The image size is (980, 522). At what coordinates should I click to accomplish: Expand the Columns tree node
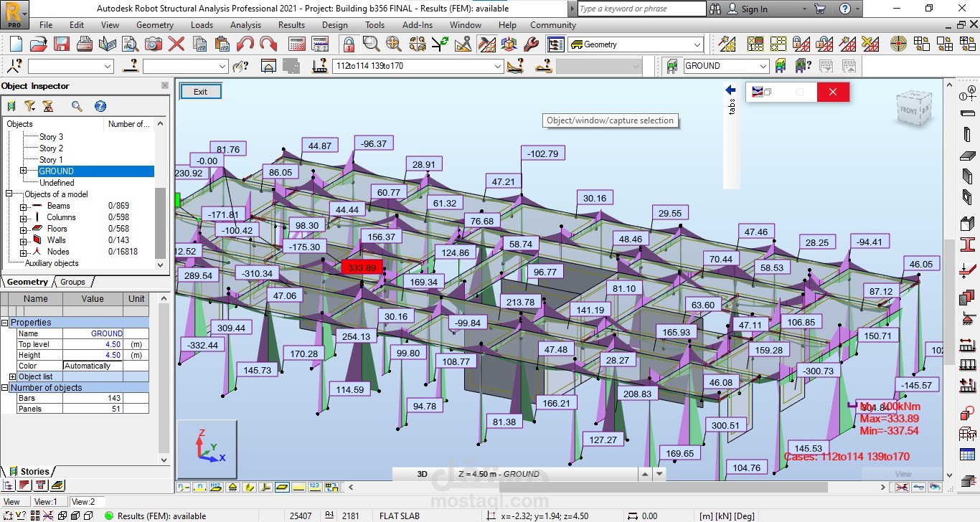(x=23, y=218)
